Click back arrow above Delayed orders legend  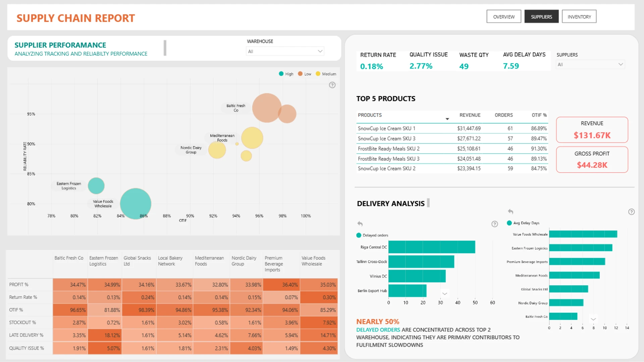[360, 224]
